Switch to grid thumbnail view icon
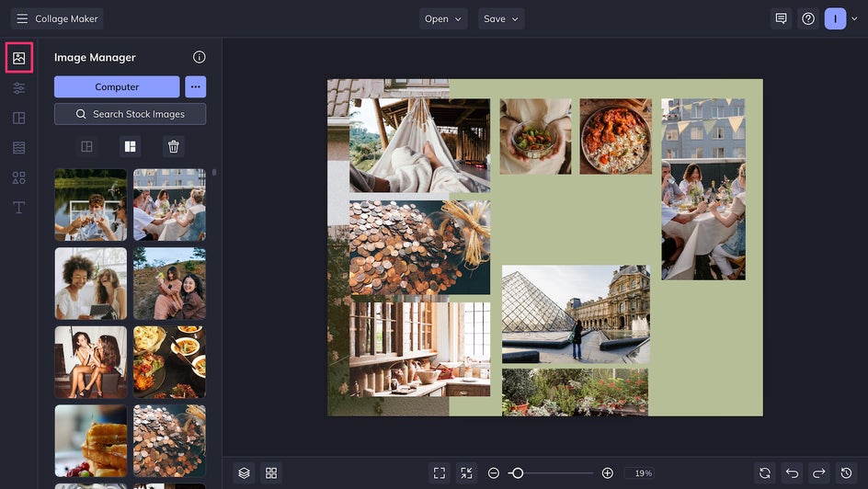Screen dimensions: 868x489 pyautogui.click(x=130, y=146)
